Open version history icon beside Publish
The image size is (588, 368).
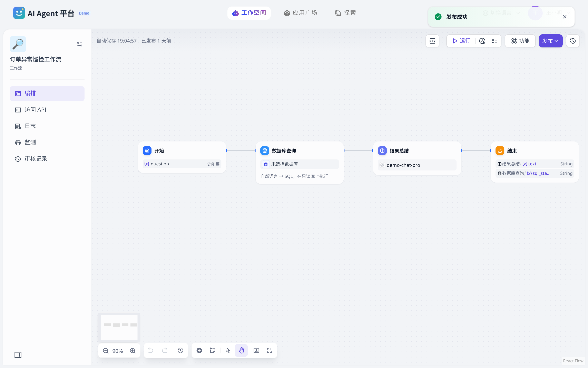coord(573,41)
